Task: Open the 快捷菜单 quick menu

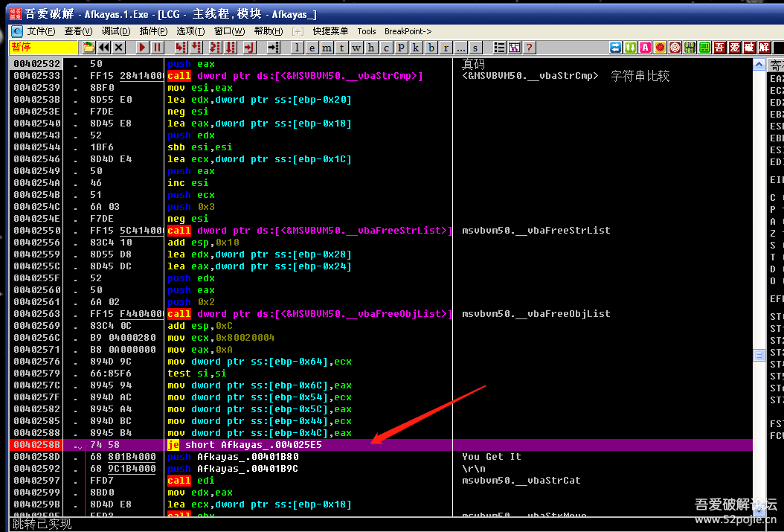Action: [330, 31]
